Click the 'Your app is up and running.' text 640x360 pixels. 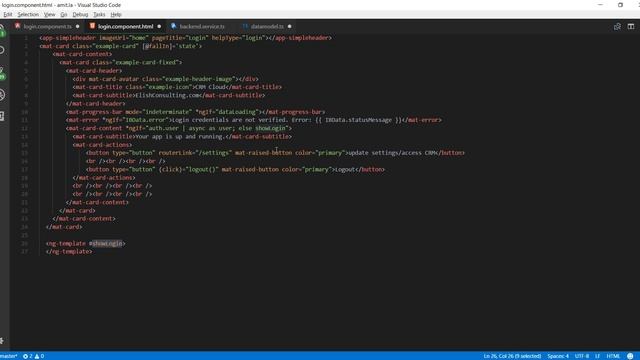180,136
